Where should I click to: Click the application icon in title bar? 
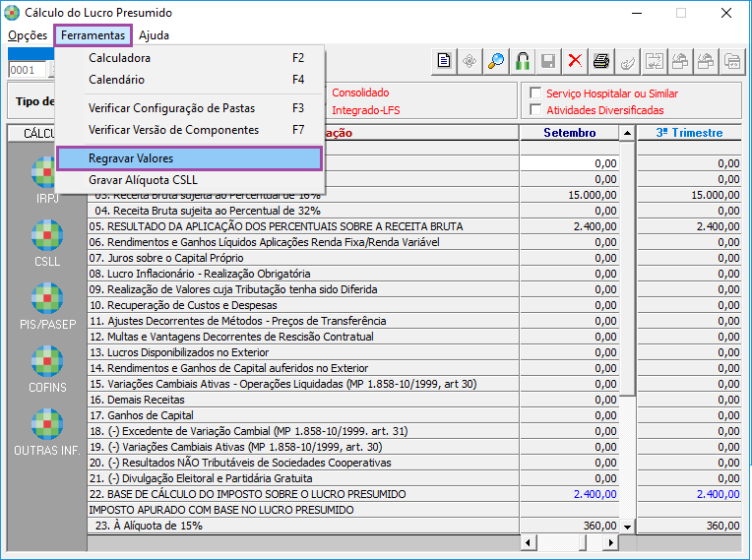tap(12, 13)
